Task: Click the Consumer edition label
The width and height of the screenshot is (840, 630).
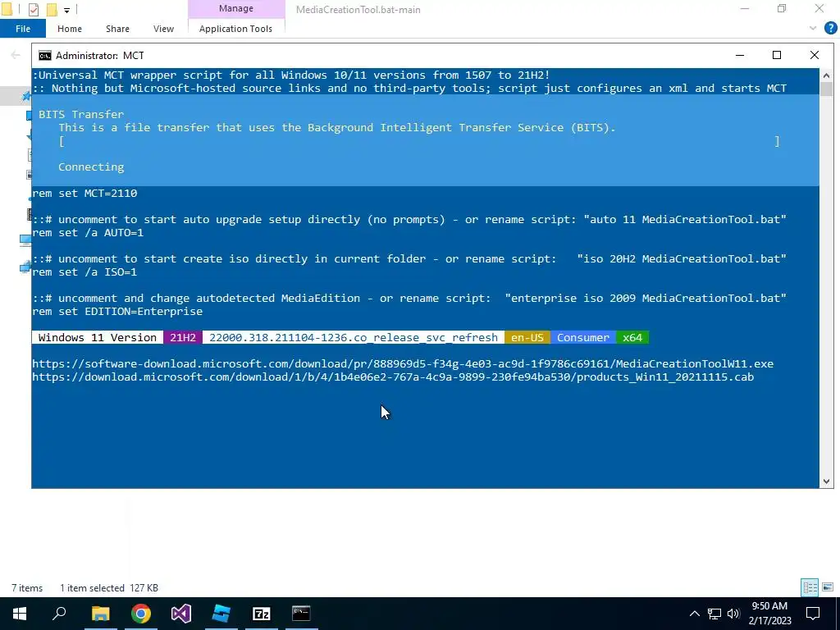Action: pos(583,337)
